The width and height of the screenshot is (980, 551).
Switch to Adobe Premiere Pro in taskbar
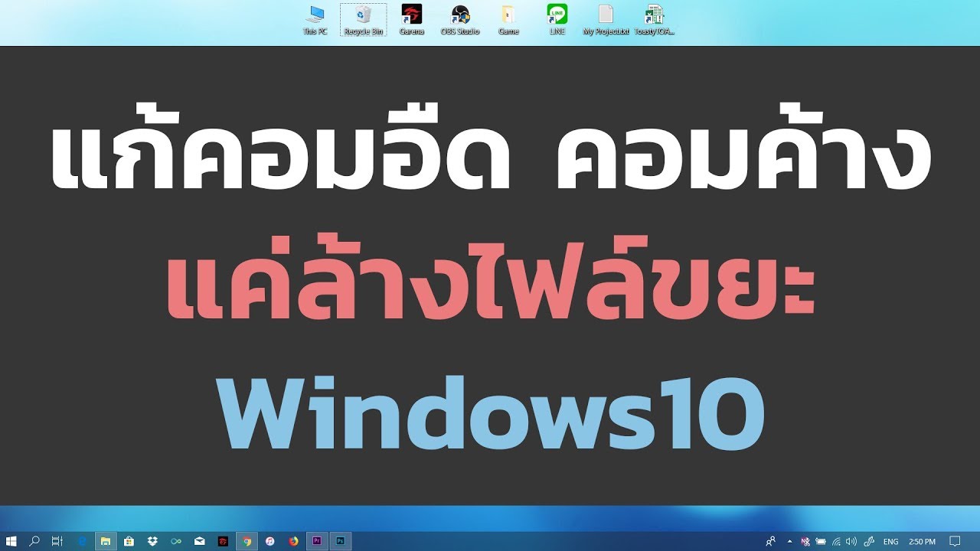(x=317, y=541)
